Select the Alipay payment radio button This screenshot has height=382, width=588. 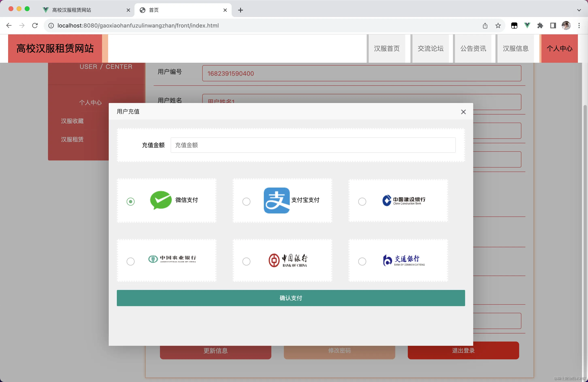246,202
